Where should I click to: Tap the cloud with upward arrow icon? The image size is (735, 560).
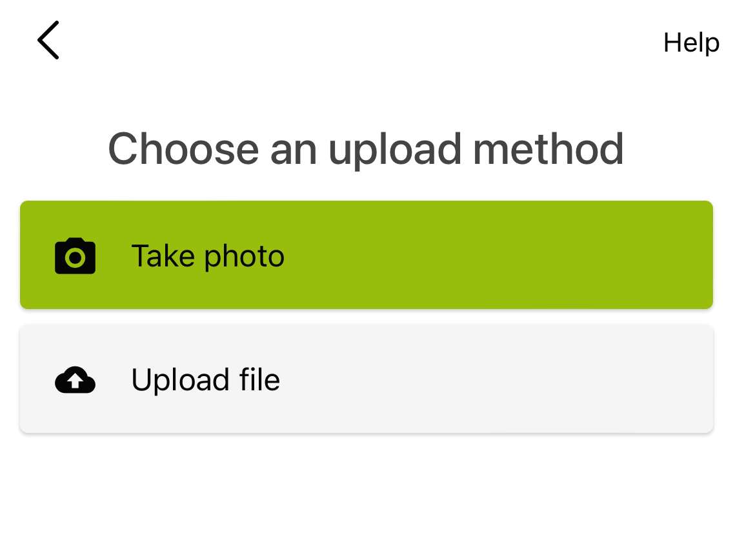[76, 380]
